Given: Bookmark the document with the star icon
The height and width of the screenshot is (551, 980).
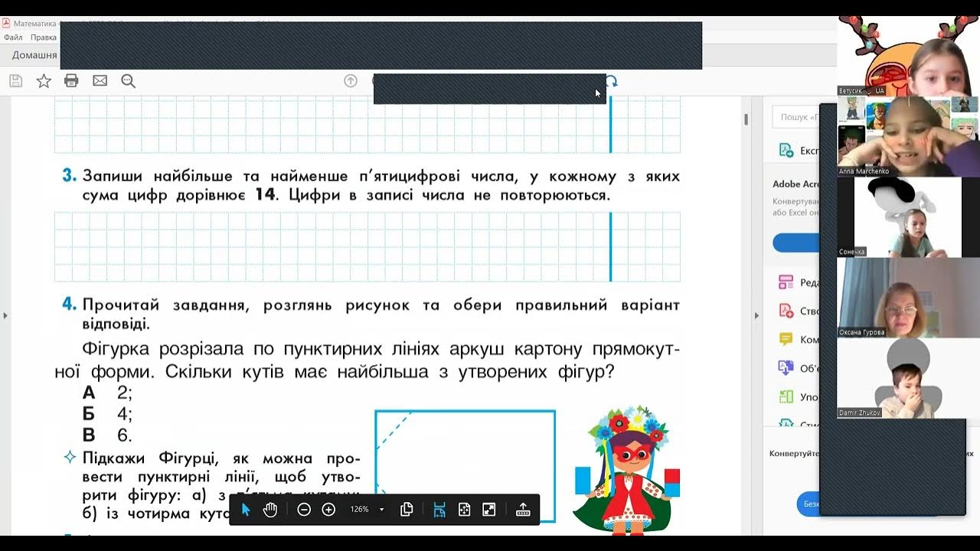Looking at the screenshot, I should (x=44, y=81).
